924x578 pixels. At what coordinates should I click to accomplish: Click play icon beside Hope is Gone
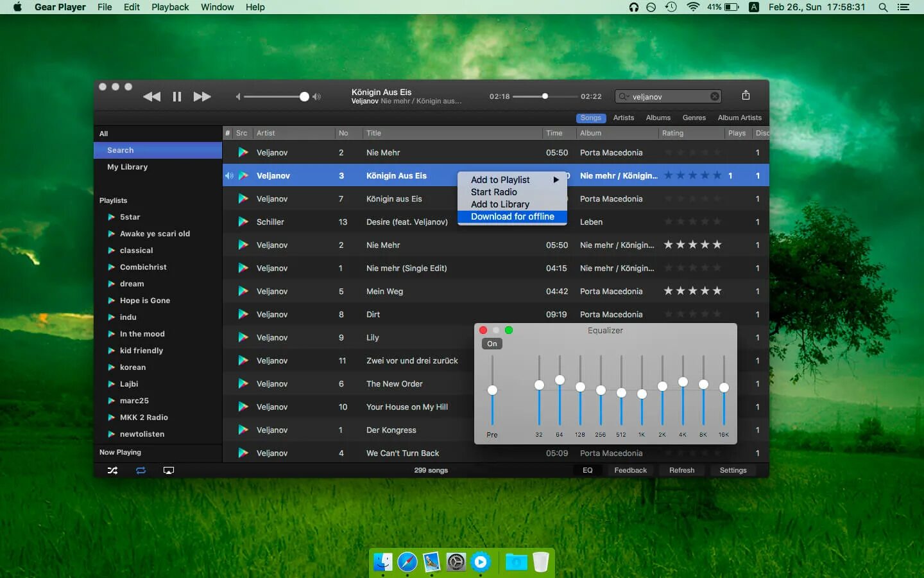tap(112, 301)
